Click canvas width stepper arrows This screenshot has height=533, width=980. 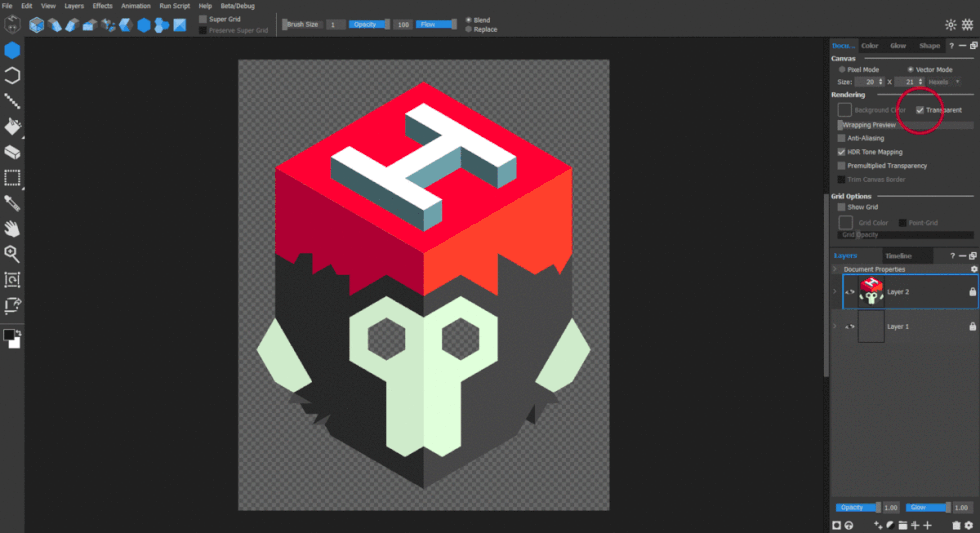pos(881,82)
